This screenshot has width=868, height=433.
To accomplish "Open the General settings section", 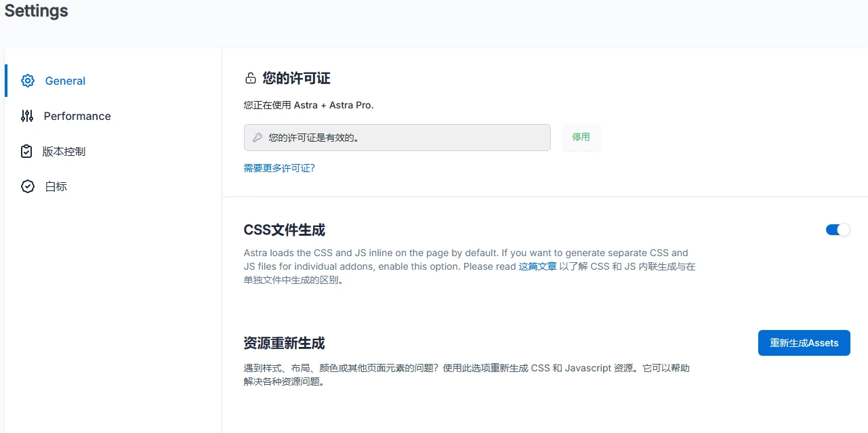I will (64, 81).
